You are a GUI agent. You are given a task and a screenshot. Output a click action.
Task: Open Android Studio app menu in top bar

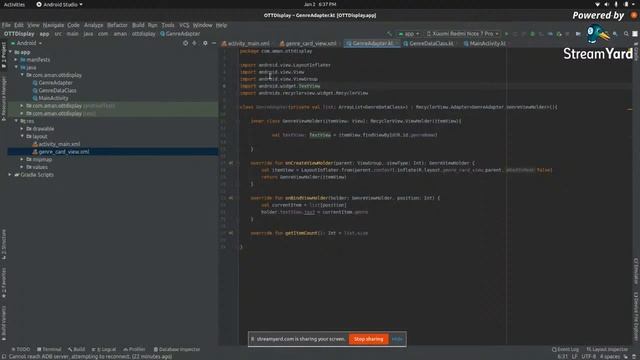[60, 4]
